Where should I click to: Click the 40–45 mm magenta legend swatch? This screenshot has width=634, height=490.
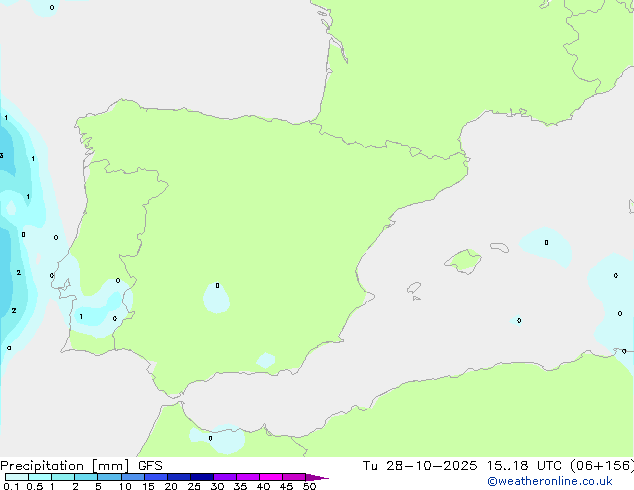[x=271, y=477]
